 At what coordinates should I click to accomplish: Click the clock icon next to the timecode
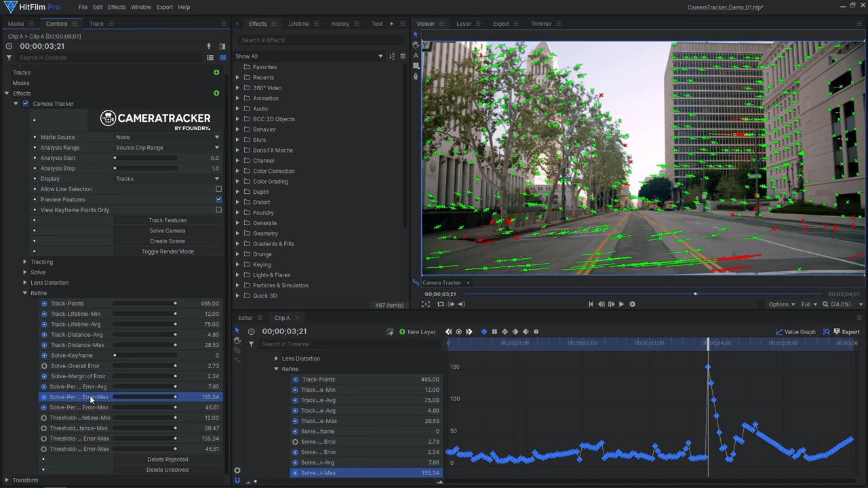[x=251, y=331]
